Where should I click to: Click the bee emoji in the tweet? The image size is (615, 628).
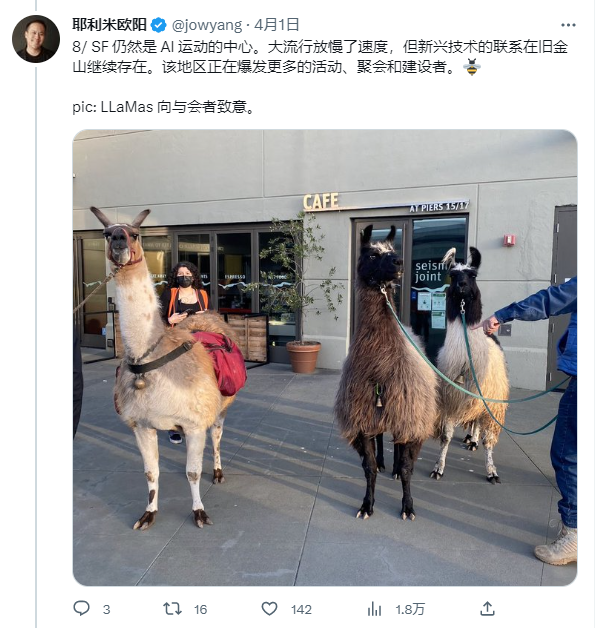pyautogui.click(x=472, y=67)
